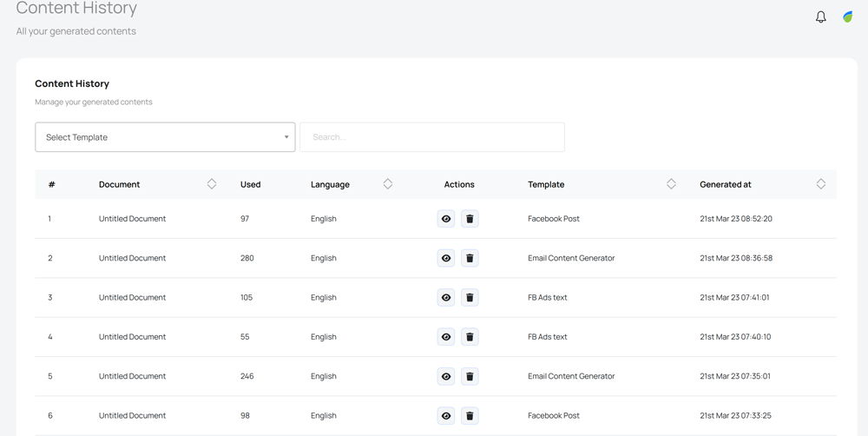Open the notifications bell icon
Screen dimensions: 868x436
coord(820,17)
